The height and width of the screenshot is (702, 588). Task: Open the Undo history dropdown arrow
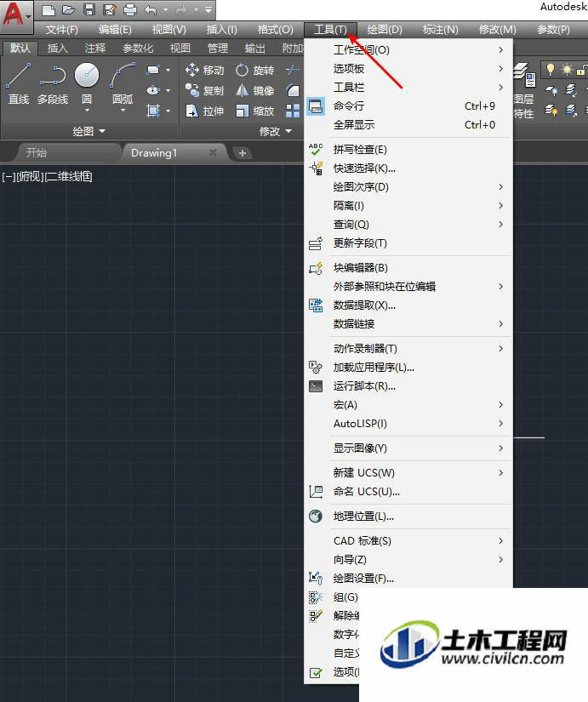pyautogui.click(x=165, y=9)
